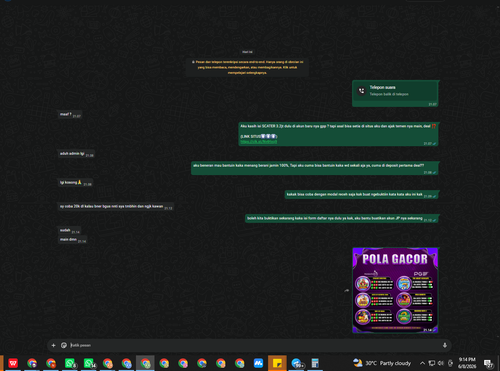Screen dimensions: 500x371
Task: Open WhatsApp taskbar icon with badge 14
Action: 89,363
